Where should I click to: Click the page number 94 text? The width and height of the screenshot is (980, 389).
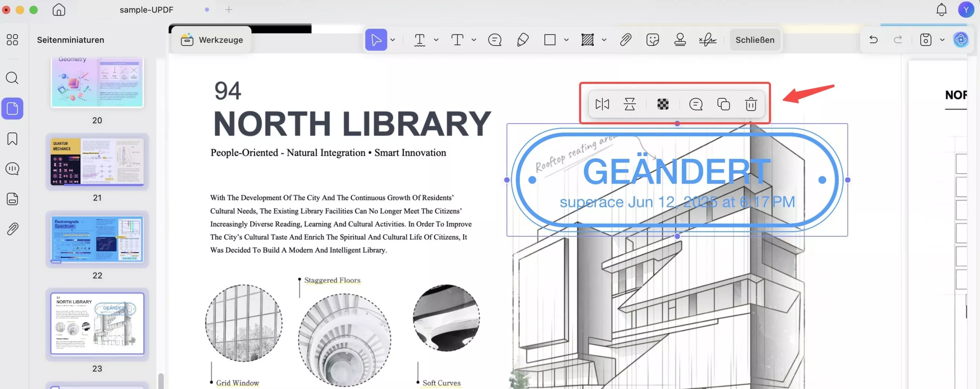point(228,91)
